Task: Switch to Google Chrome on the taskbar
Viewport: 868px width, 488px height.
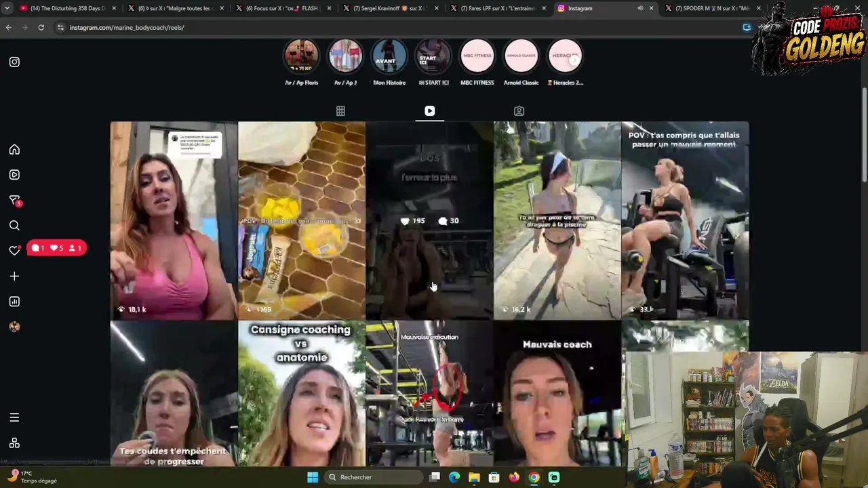Action: (534, 477)
